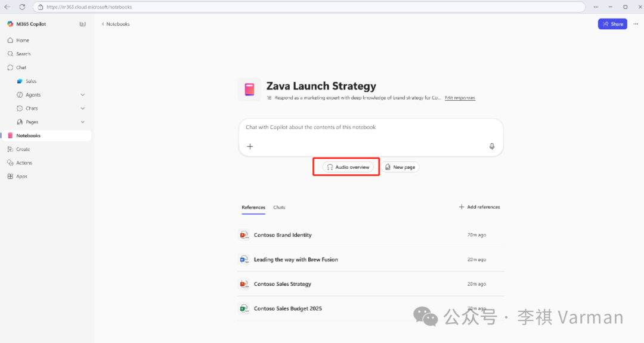Click the browser back arrow
This screenshot has width=644, height=343.
click(x=7, y=7)
